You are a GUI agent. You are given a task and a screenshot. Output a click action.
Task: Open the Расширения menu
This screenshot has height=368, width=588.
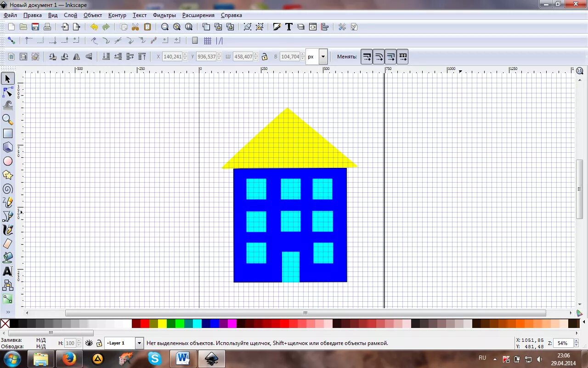198,15
